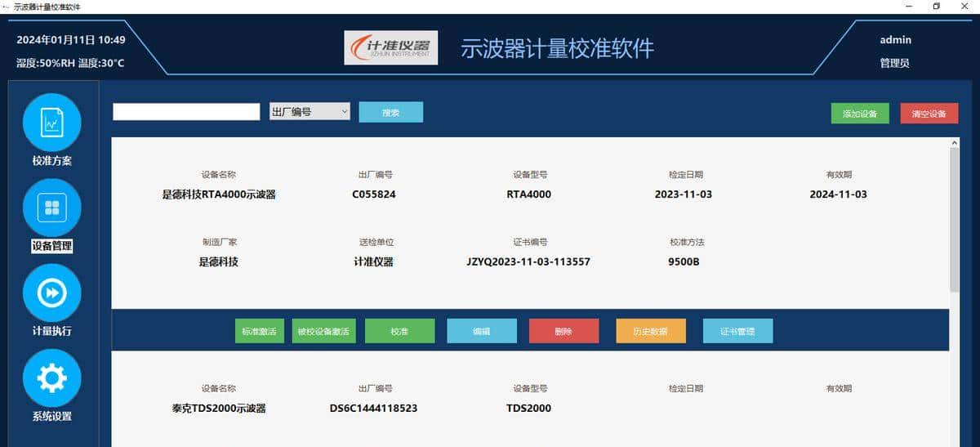Select device name 泰克TDS2000示波器
The image size is (980, 447).
[219, 409]
